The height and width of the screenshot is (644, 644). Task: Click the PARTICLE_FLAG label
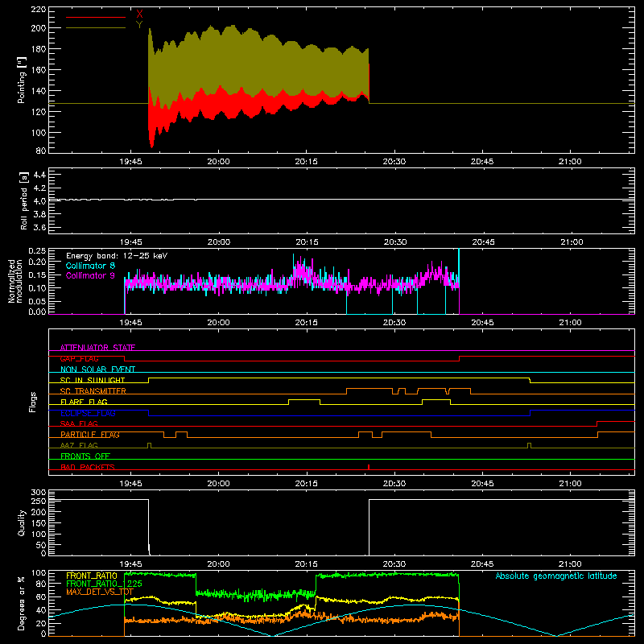pyautogui.click(x=90, y=435)
